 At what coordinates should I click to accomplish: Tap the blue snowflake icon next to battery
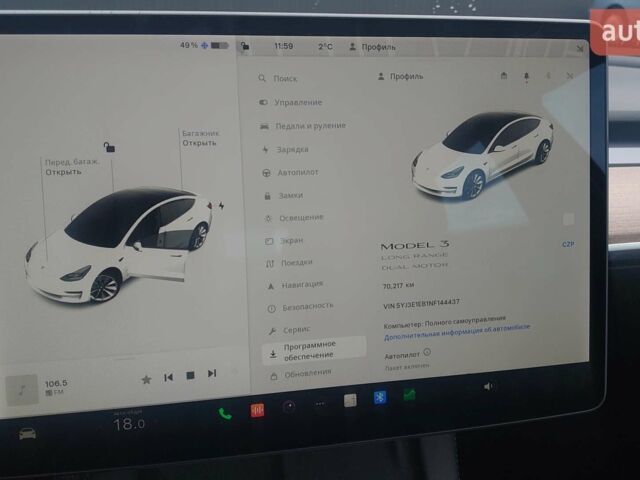click(x=205, y=45)
